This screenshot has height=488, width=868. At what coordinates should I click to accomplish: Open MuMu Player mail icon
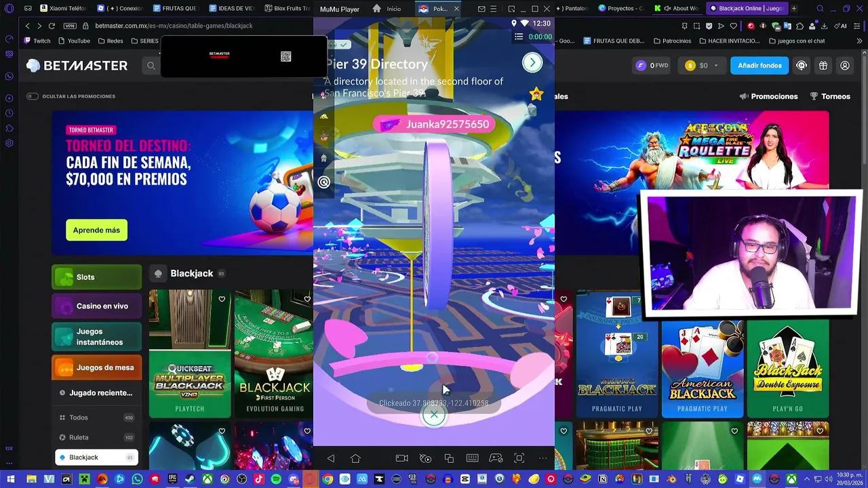click(x=481, y=9)
